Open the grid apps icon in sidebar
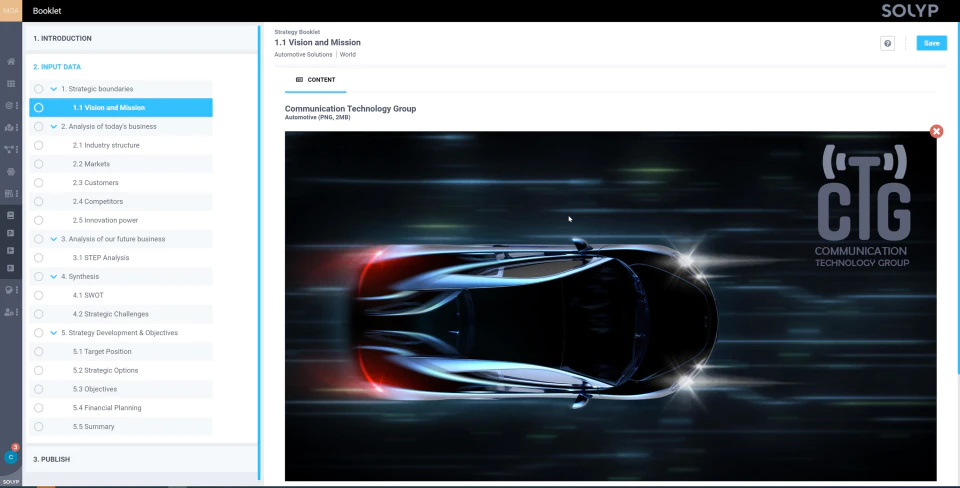The image size is (960, 488). tap(10, 83)
